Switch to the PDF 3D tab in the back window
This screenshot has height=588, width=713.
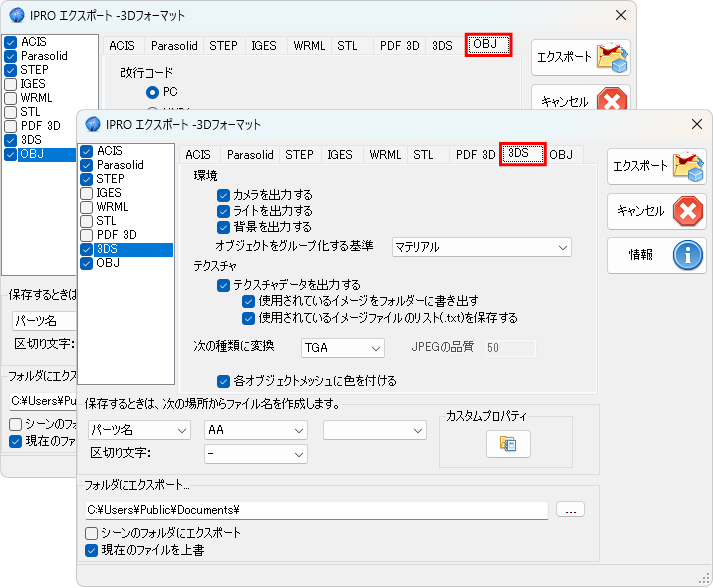[x=400, y=46]
